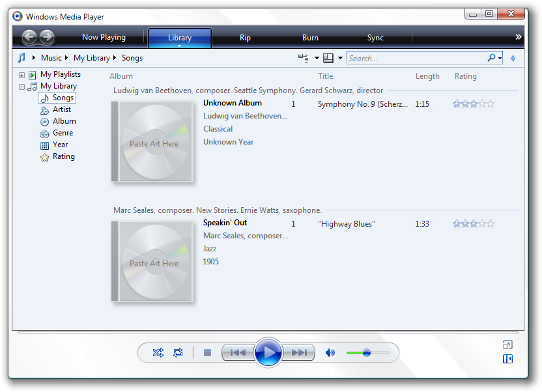Click the Album disc icon
This screenshot has width=542, height=392.
(x=44, y=122)
